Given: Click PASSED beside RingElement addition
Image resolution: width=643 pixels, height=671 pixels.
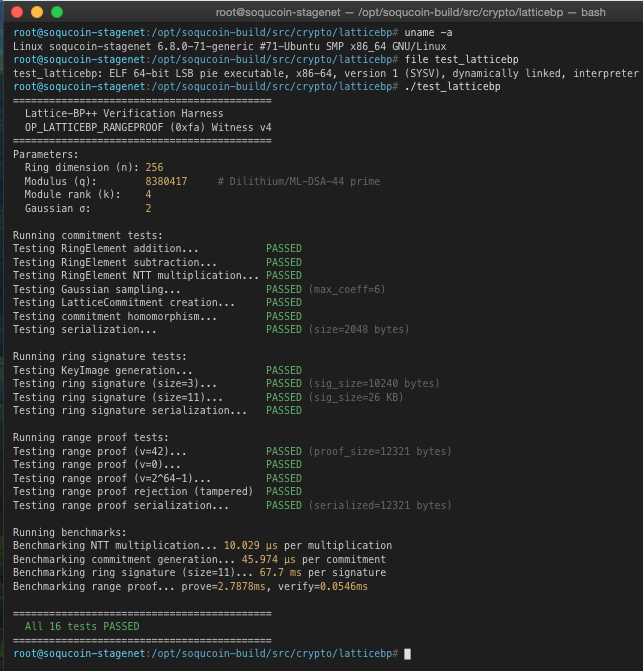Looking at the screenshot, I should (x=284, y=248).
